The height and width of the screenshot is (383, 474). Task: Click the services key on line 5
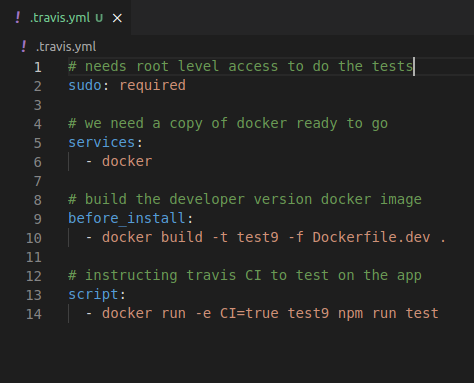tap(102, 143)
